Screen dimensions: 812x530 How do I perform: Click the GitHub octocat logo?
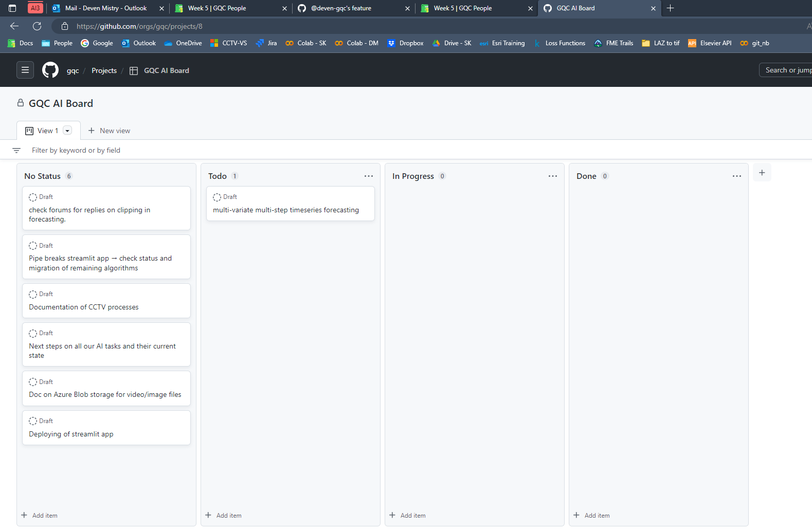(x=50, y=70)
